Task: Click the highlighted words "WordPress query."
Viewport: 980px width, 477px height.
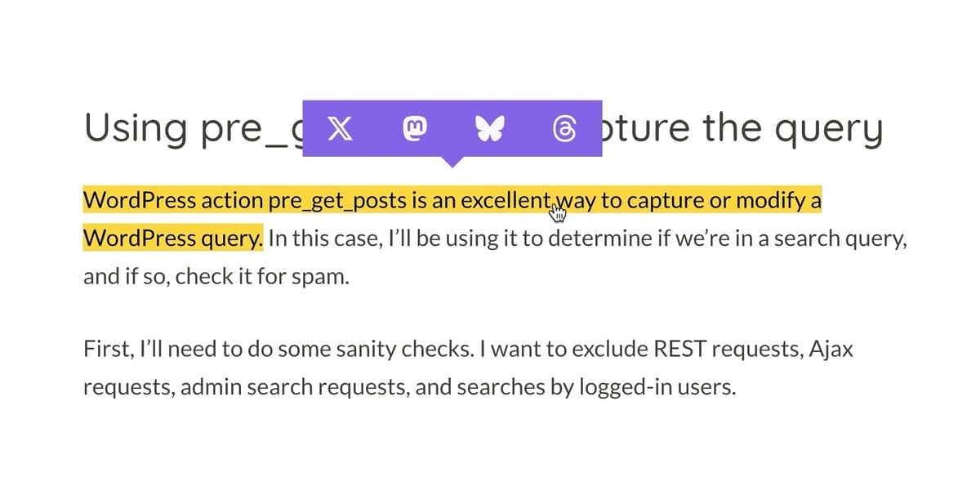Action: click(x=173, y=238)
